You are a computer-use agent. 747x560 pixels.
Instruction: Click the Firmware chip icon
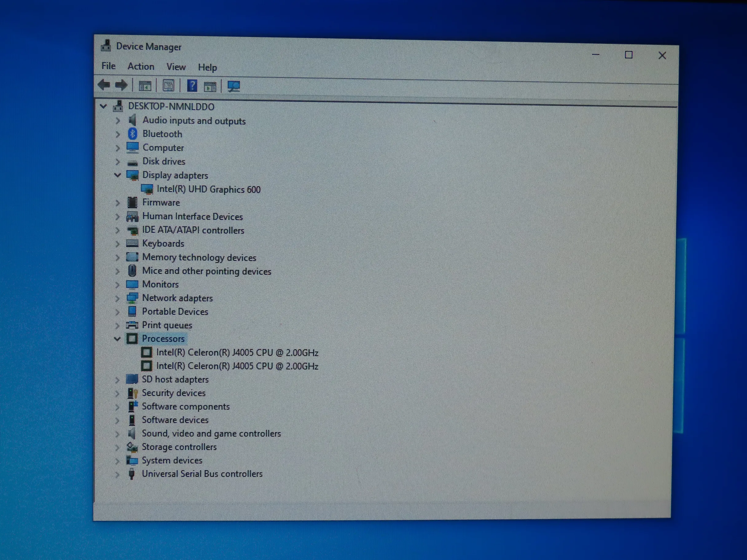coord(132,202)
